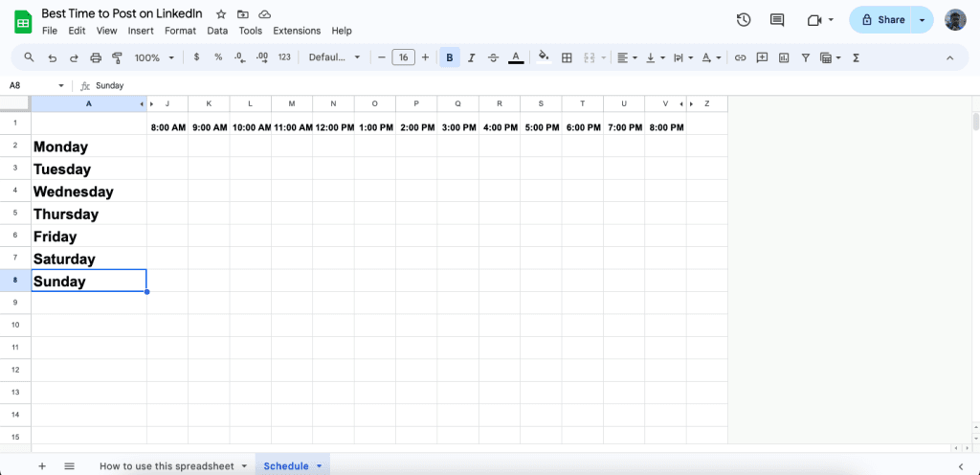The image size is (980, 475).
Task: Click the move to folder icon
Action: 242,14
